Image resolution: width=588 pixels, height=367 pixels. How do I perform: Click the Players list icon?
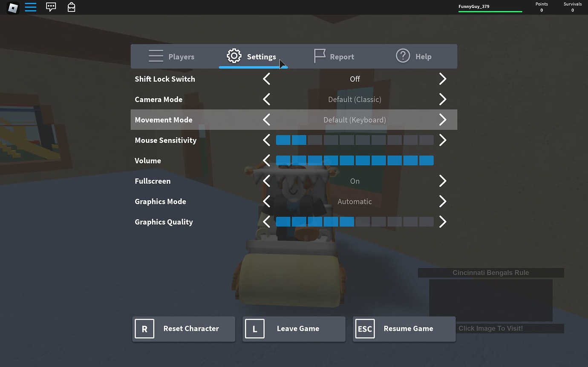coord(156,56)
